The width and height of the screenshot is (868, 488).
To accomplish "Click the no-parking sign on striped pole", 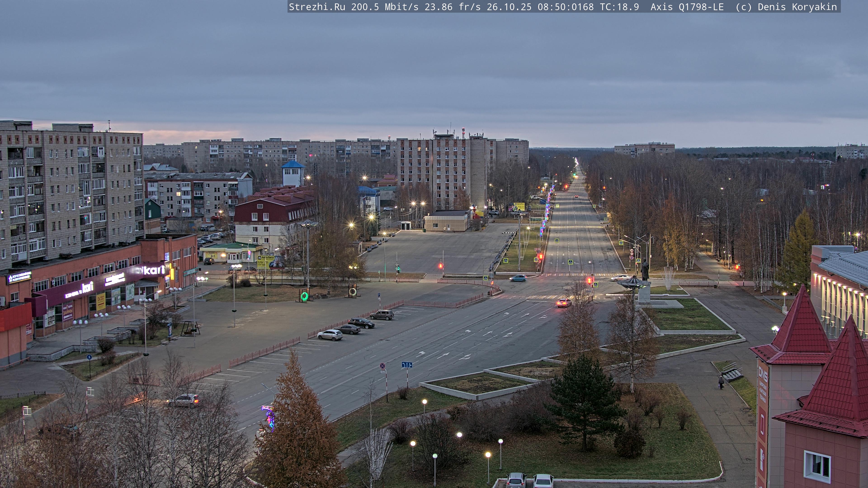I will click(x=383, y=366).
